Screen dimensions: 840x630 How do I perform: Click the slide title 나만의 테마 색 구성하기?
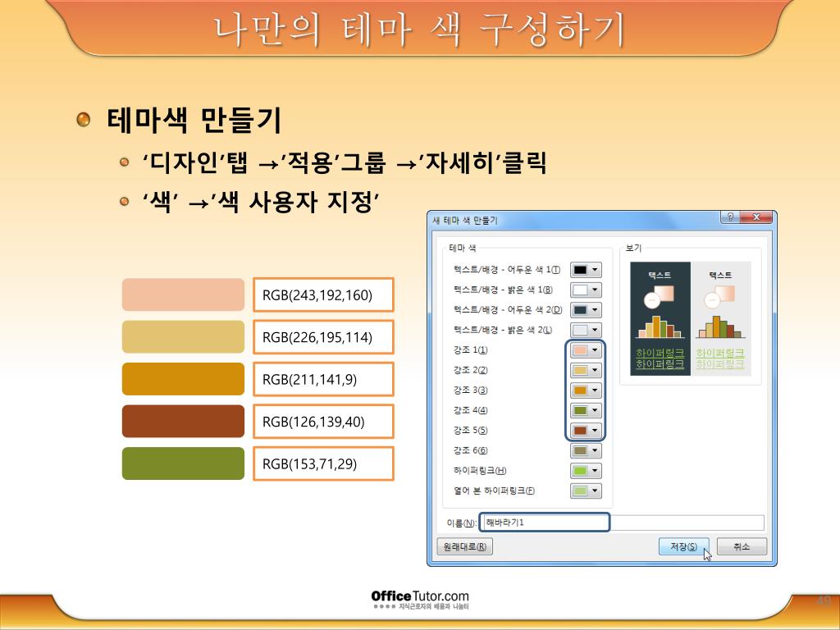[420, 30]
